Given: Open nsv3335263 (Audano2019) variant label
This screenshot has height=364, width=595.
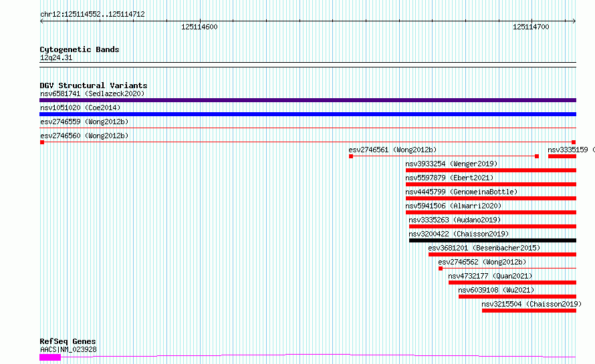Looking at the screenshot, I should pos(455,220).
